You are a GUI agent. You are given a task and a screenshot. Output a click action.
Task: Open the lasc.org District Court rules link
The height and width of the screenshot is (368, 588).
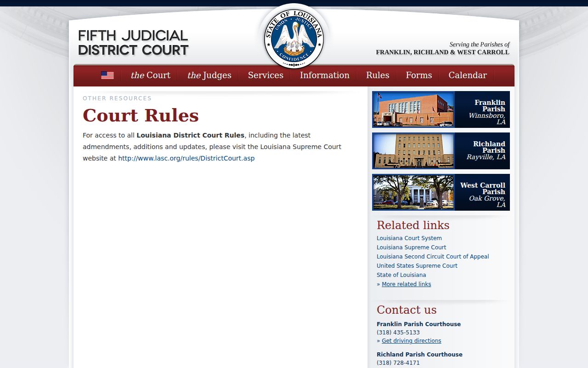pos(186,158)
